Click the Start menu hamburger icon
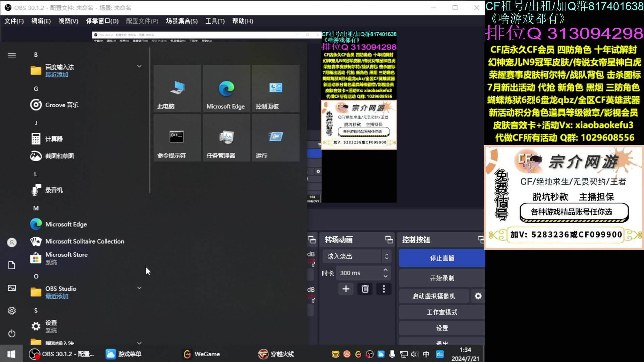This screenshot has height=362, width=644. coord(12,55)
